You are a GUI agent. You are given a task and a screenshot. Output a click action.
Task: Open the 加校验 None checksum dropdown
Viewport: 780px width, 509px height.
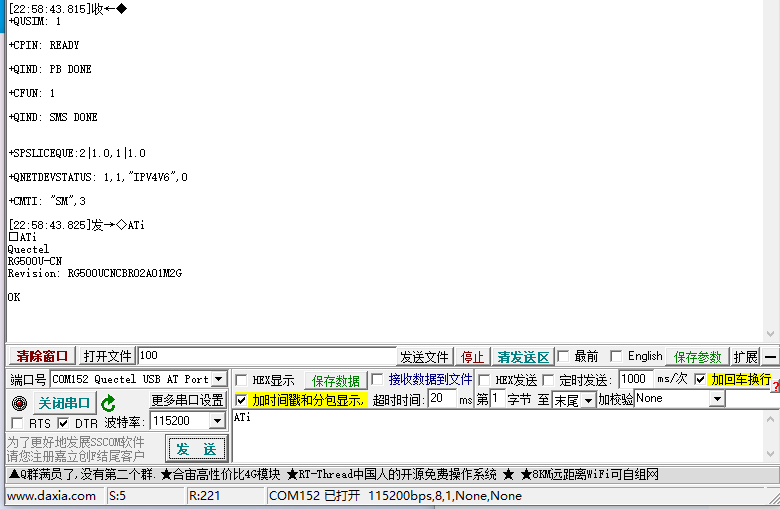[x=717, y=399]
